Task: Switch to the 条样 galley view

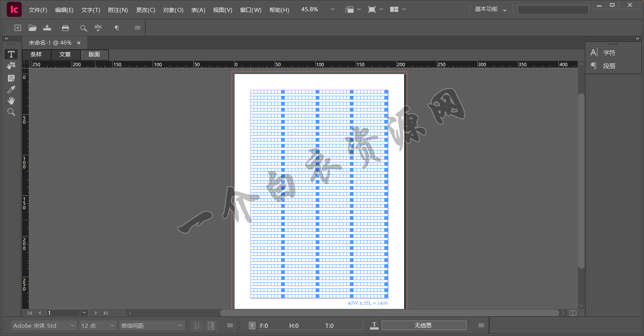Action: click(36, 54)
